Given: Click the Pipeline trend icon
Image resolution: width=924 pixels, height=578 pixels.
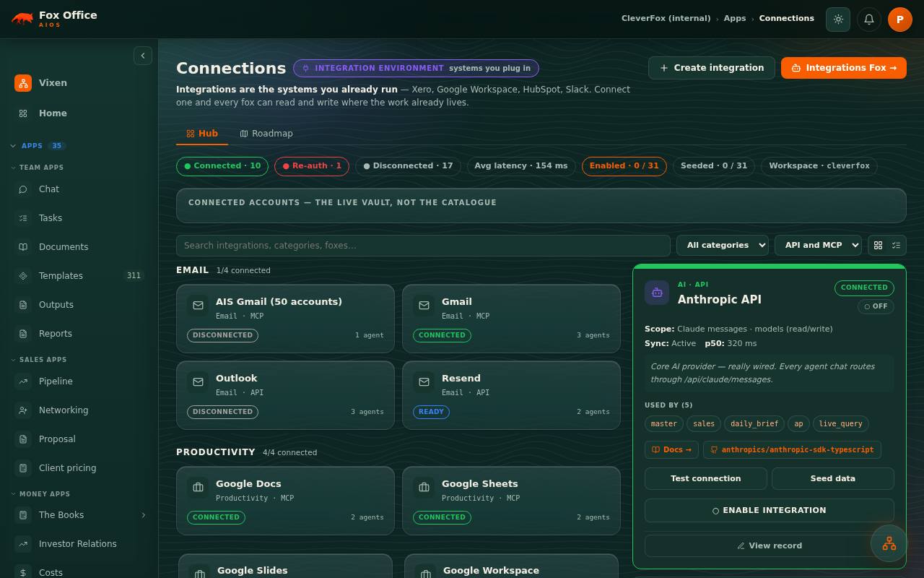Looking at the screenshot, I should [23, 381].
